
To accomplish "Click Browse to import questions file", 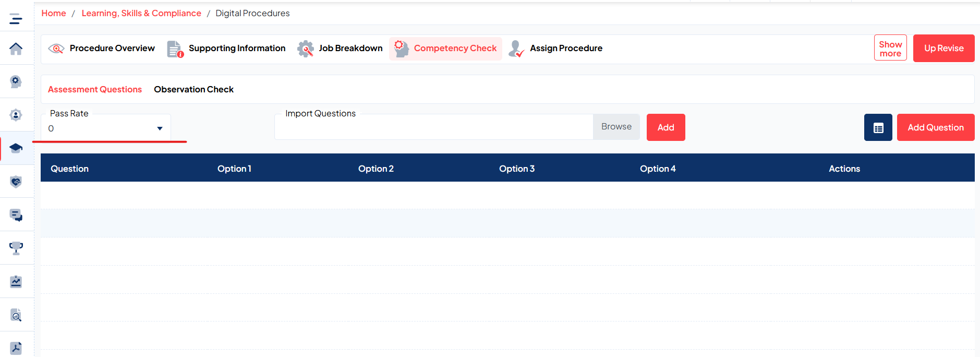I will coord(616,127).
